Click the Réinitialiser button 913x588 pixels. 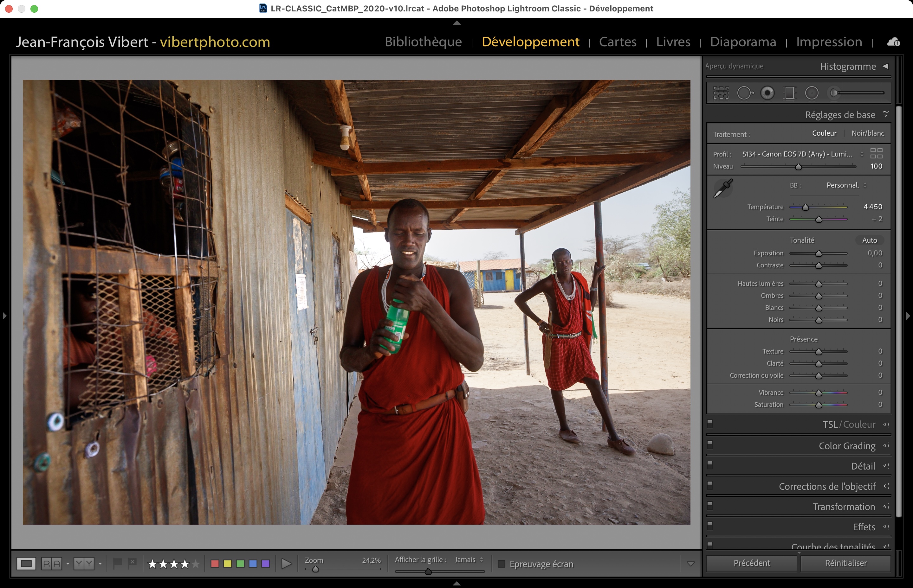845,563
